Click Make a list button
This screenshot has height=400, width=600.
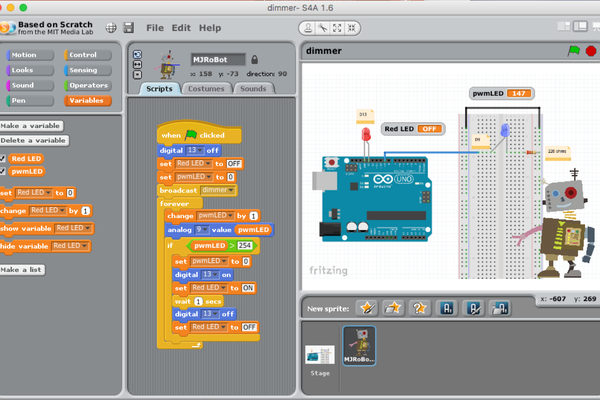[x=21, y=270]
